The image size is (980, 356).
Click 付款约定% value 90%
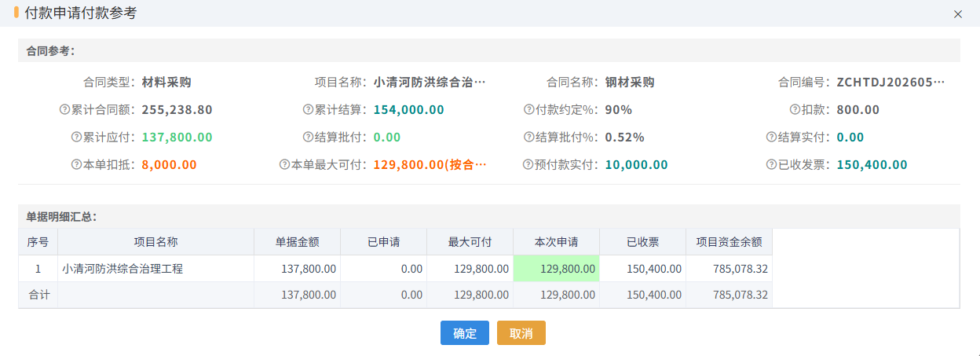pyautogui.click(x=618, y=110)
